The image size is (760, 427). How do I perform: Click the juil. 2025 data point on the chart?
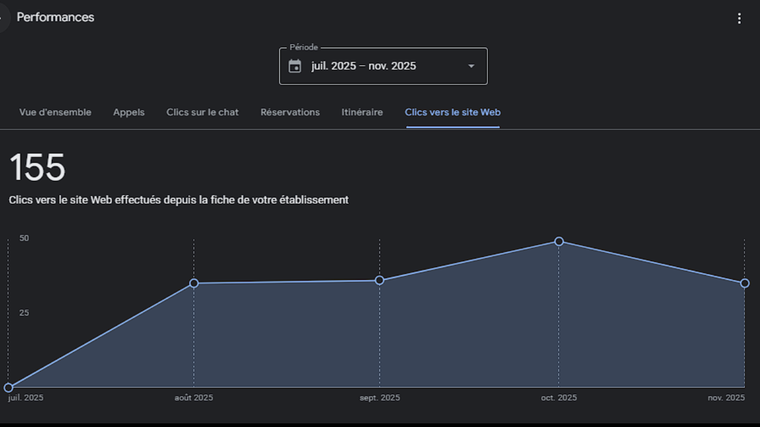[x=9, y=387]
